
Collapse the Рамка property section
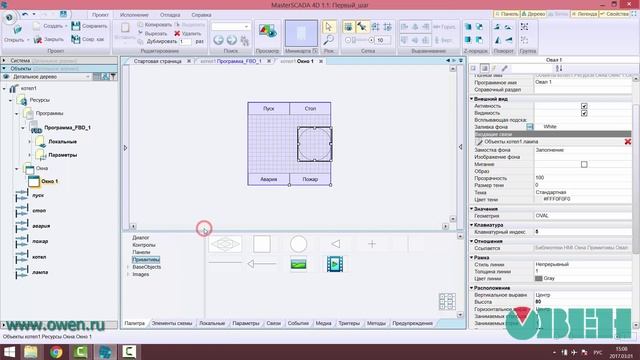(x=472, y=258)
